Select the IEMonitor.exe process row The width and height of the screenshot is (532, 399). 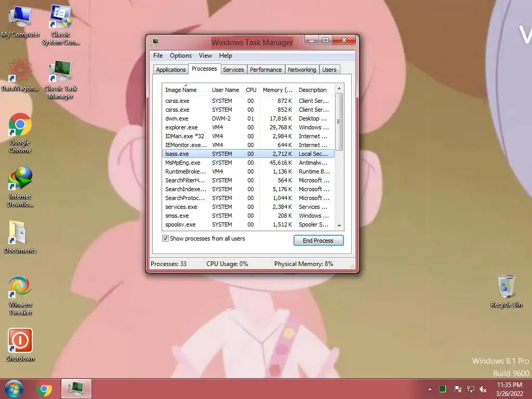(x=248, y=145)
